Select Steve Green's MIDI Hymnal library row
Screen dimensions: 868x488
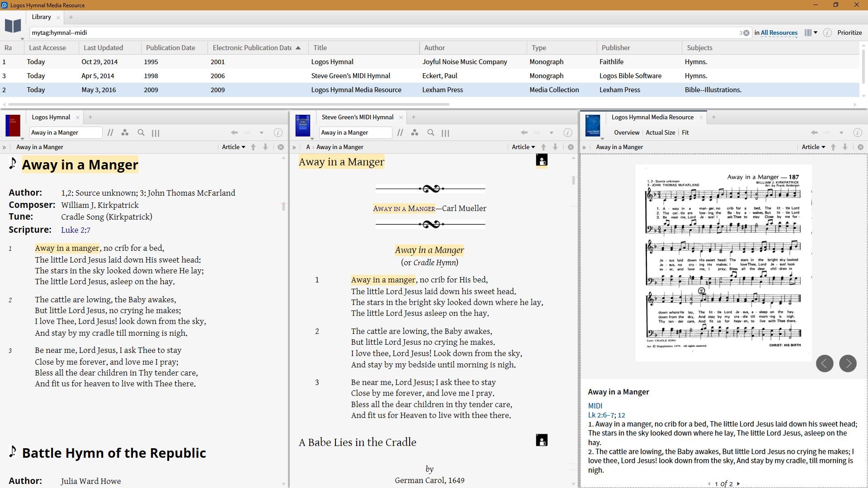pos(429,76)
